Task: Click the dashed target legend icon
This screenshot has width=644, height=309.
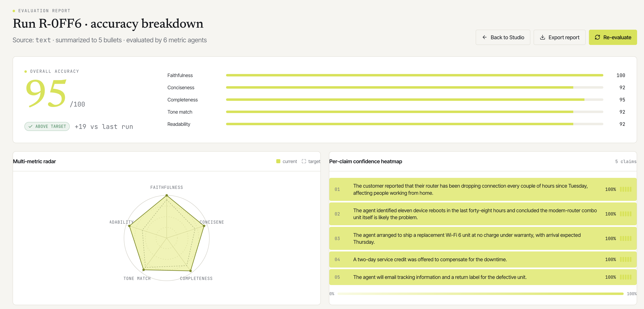Action: point(304,161)
